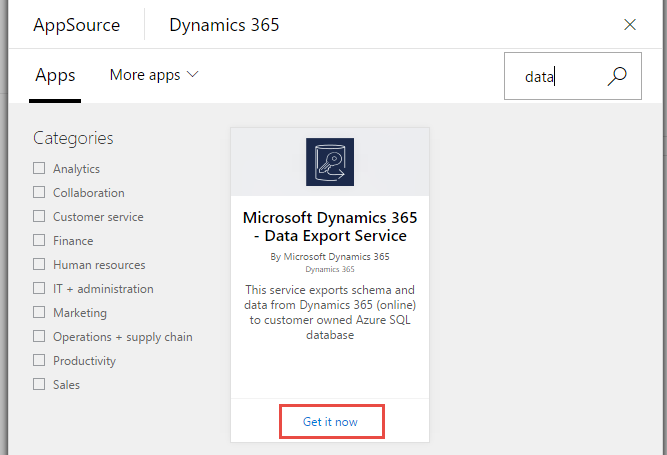The height and width of the screenshot is (455, 667).
Task: Switch to the Apps tab
Action: pyautogui.click(x=55, y=75)
